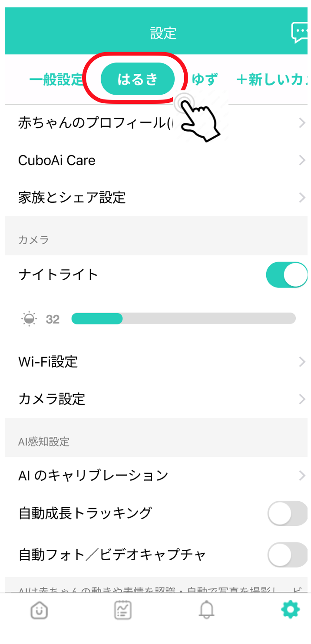Tap the brightness sun icon

click(x=28, y=319)
